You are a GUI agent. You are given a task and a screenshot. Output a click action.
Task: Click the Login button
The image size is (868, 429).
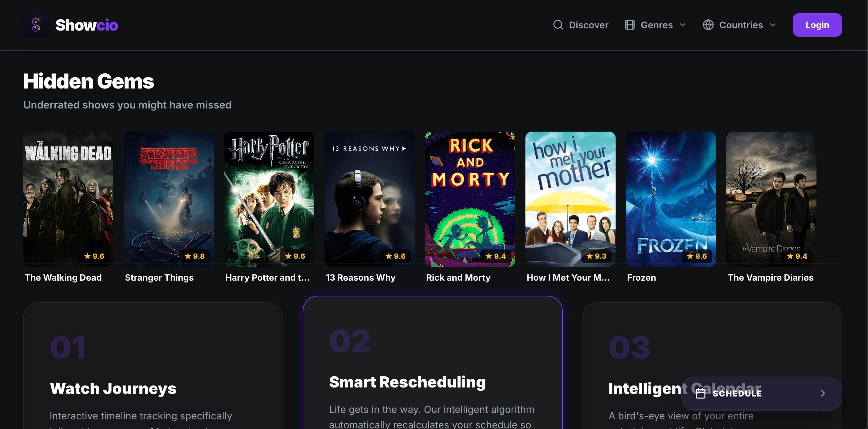coord(817,25)
